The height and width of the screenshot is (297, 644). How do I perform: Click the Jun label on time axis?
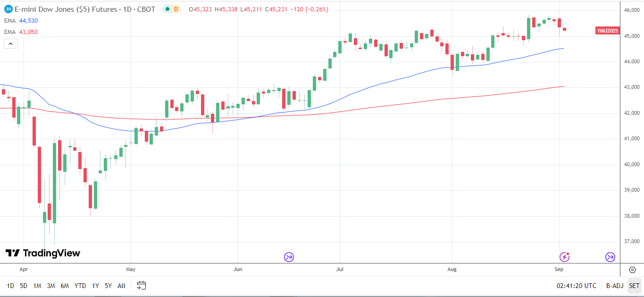[x=237, y=270]
